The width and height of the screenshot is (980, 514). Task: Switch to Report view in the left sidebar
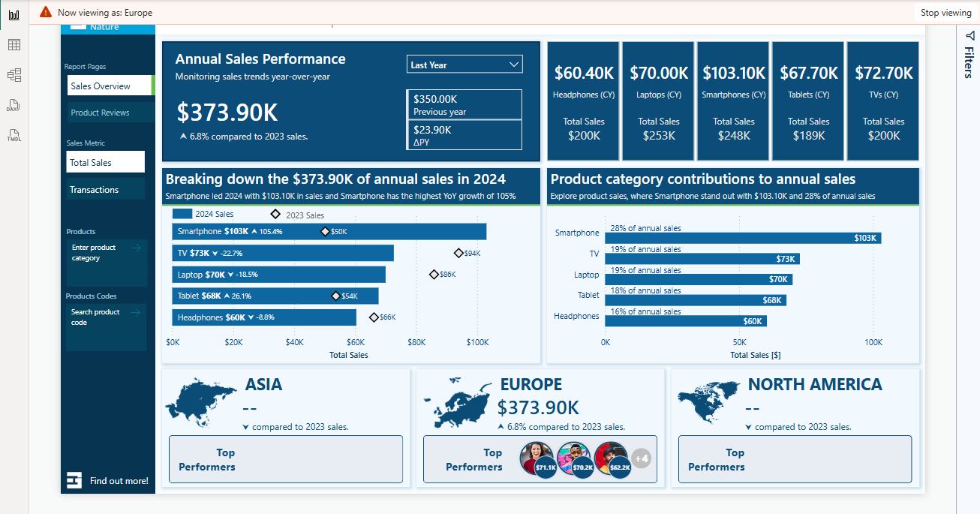tap(14, 15)
